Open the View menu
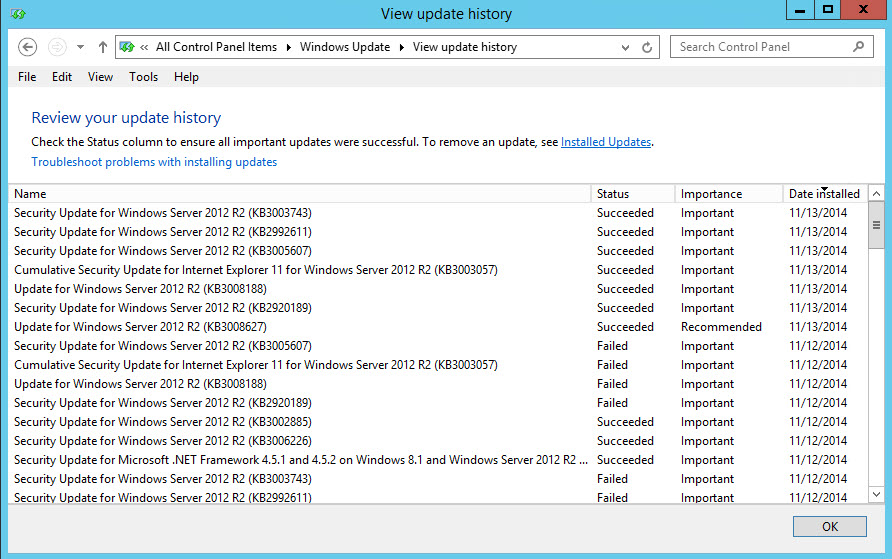Viewport: 892px width, 559px height. click(x=100, y=77)
